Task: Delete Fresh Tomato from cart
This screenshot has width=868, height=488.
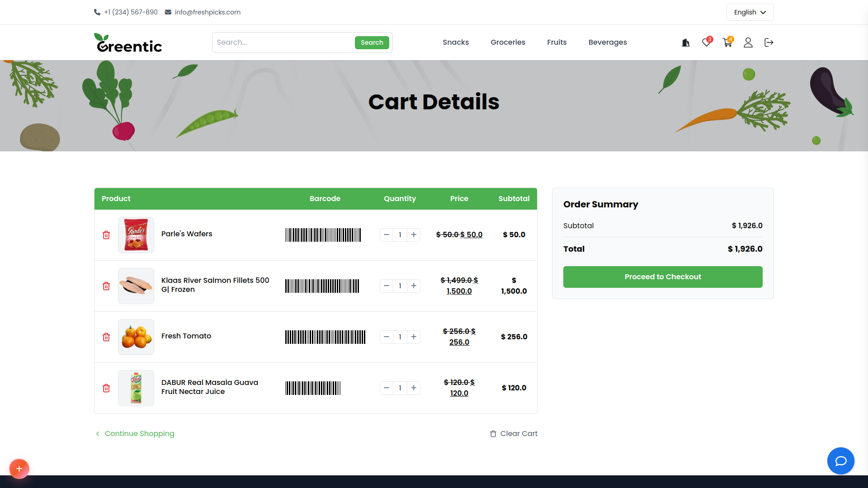Action: tap(106, 337)
